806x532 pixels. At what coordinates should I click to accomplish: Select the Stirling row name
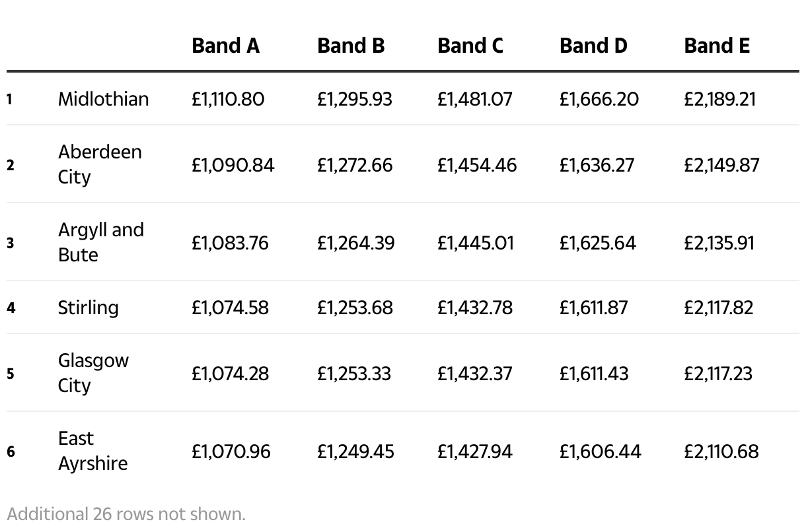[88, 308]
